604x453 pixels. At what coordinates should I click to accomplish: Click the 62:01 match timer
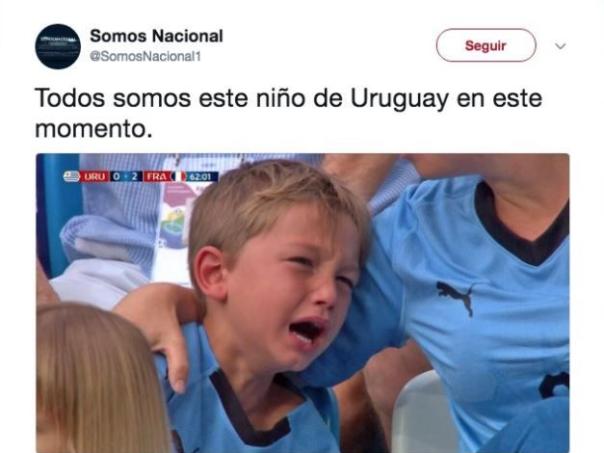[201, 177]
